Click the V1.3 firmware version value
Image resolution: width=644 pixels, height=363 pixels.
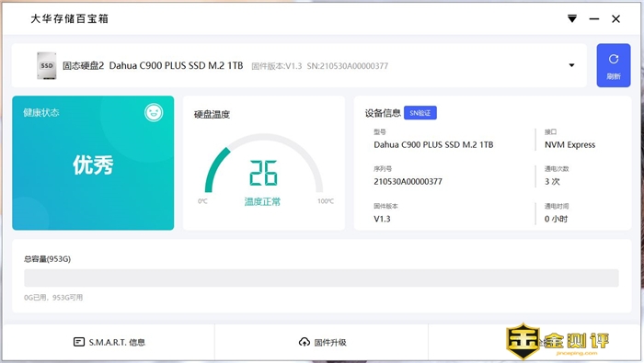click(382, 219)
